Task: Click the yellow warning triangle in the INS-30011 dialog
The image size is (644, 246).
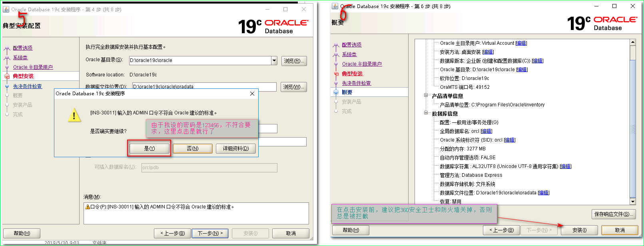Action: tap(74, 116)
